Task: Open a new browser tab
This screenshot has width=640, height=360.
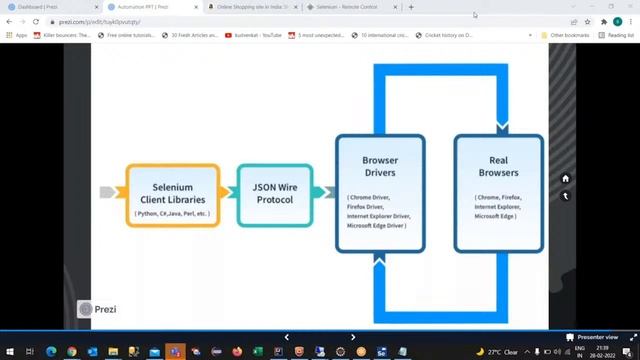Action: (411, 7)
